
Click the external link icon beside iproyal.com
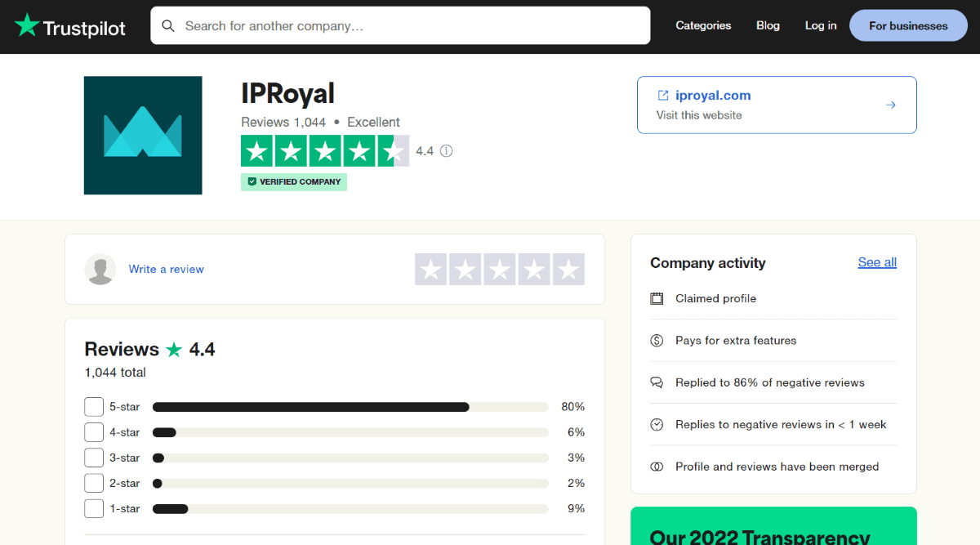pyautogui.click(x=663, y=96)
